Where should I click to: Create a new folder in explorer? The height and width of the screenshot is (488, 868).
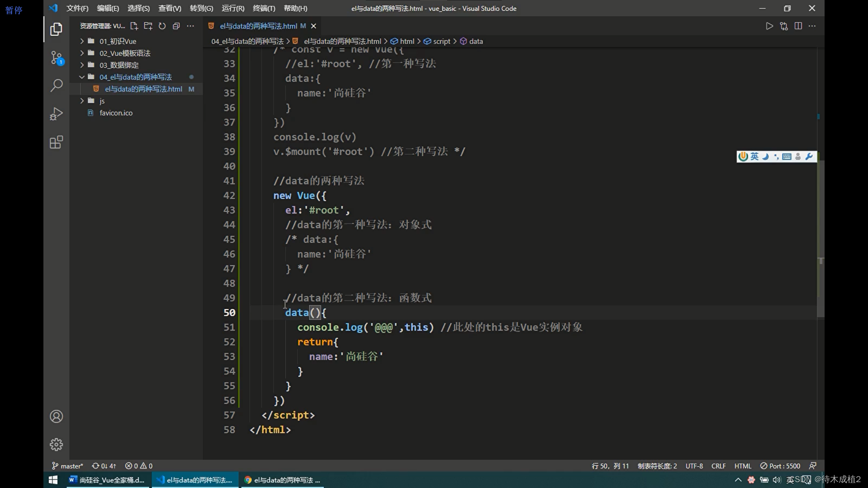(148, 26)
